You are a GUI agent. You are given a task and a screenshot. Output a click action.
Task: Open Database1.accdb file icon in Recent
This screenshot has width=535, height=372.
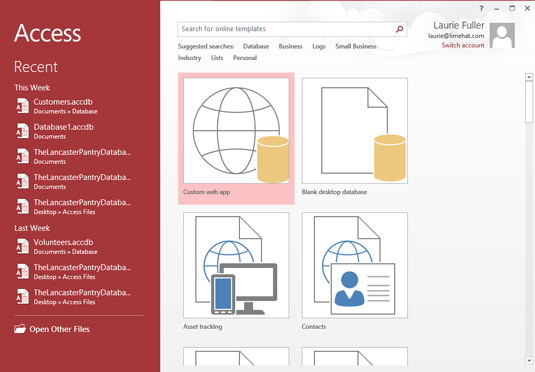(23, 131)
